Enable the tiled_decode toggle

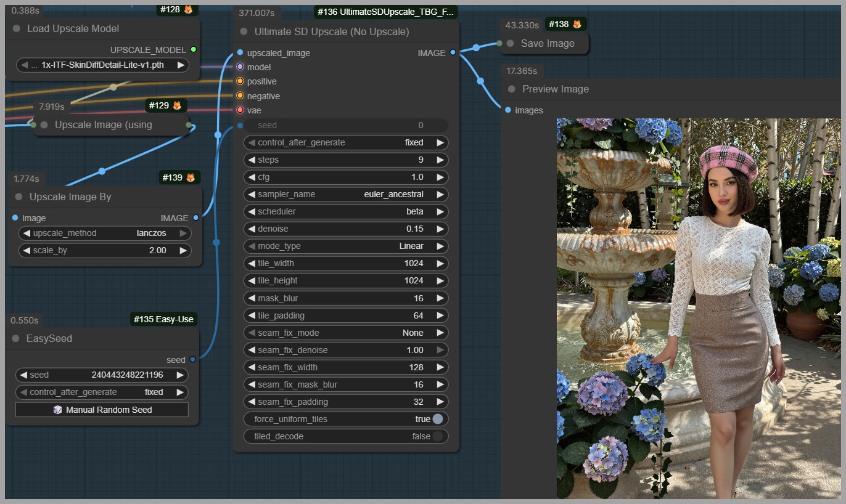click(437, 436)
